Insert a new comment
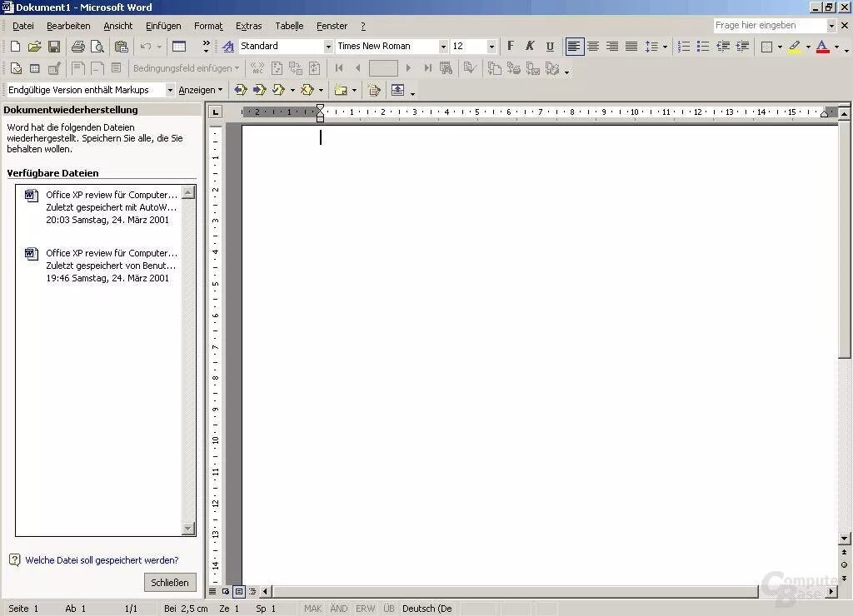 tap(341, 90)
